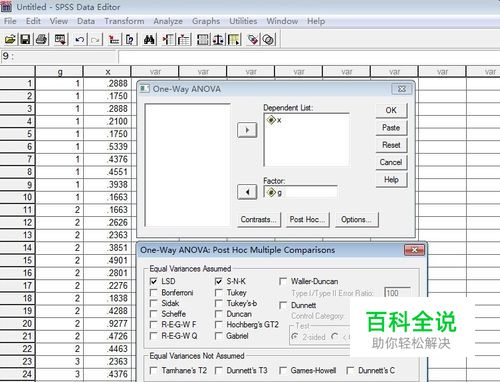The image size is (500, 382).
Task: Open the Data menu
Action: [86, 21]
